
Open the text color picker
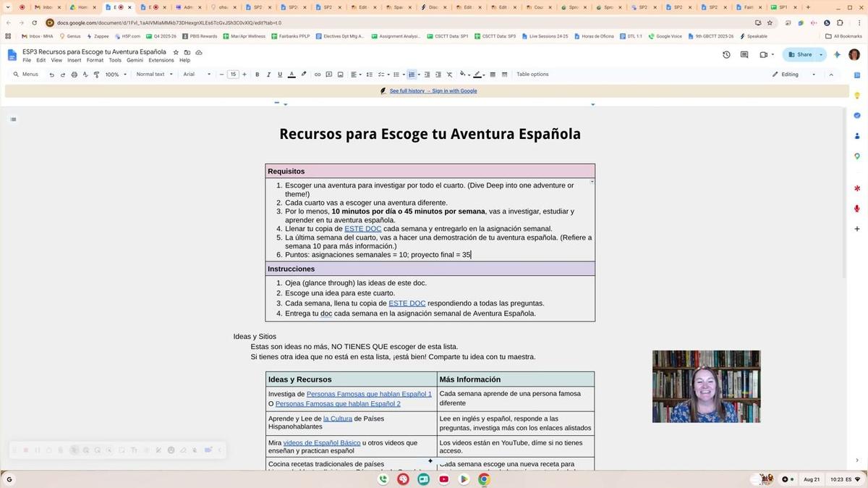(292, 75)
